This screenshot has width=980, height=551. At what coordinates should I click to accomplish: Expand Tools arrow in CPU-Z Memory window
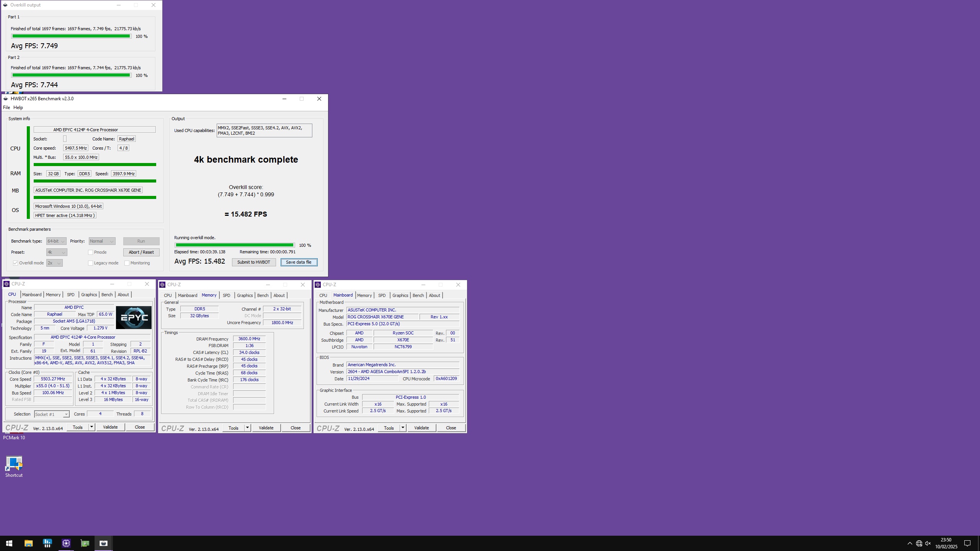pos(248,428)
